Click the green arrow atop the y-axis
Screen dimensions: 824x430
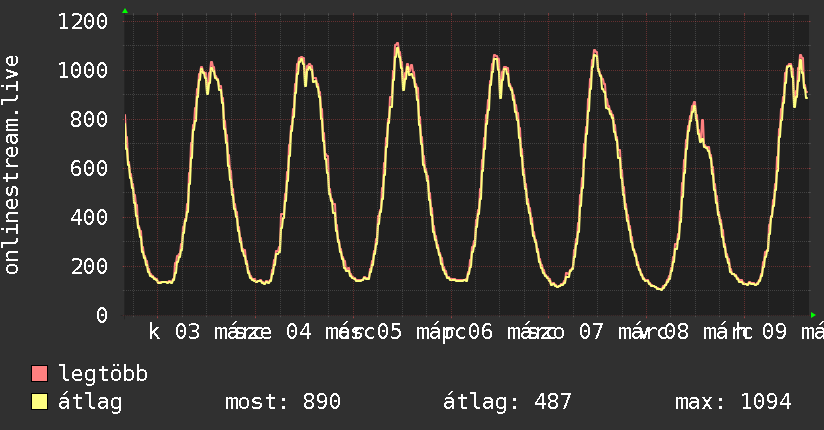pos(125,11)
